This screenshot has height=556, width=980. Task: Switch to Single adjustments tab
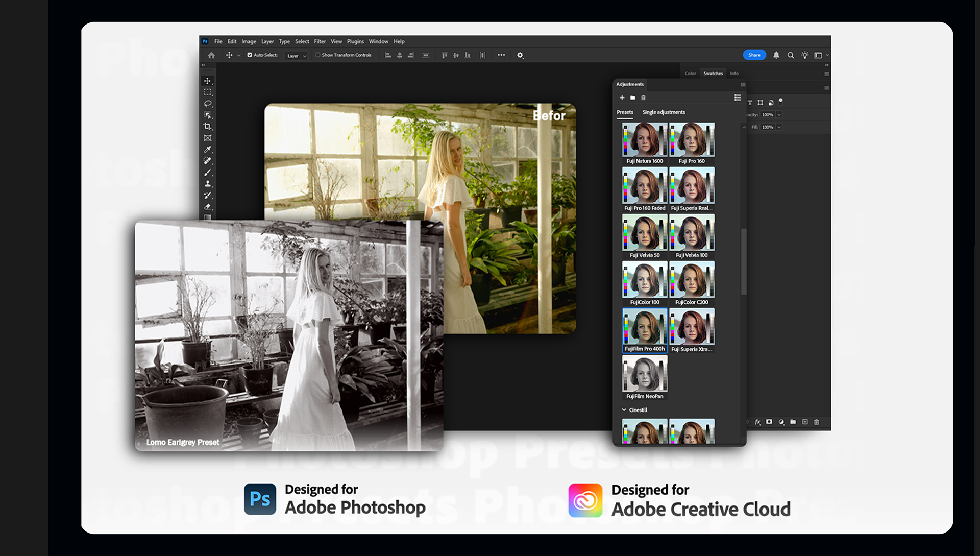pyautogui.click(x=664, y=112)
